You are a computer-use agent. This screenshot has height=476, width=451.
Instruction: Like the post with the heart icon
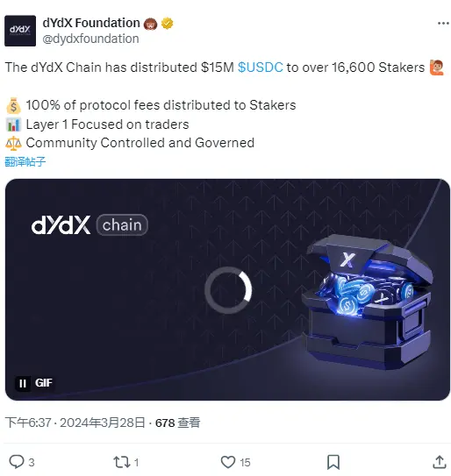228,462
